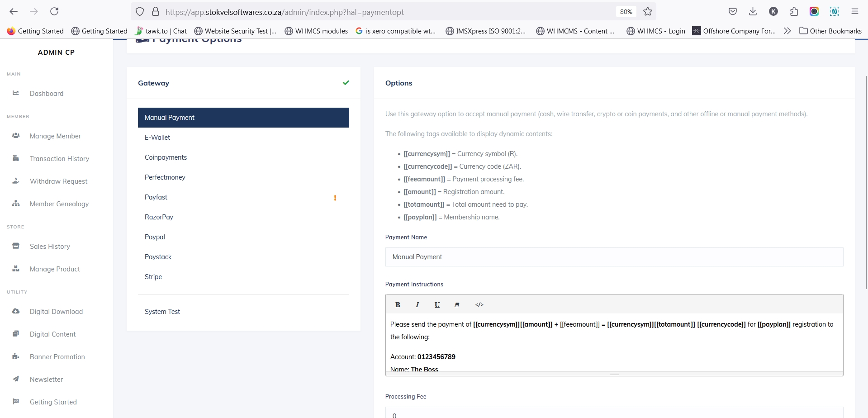Open Website Security Test bookmark
The width and height of the screenshot is (868, 418).
(x=235, y=31)
